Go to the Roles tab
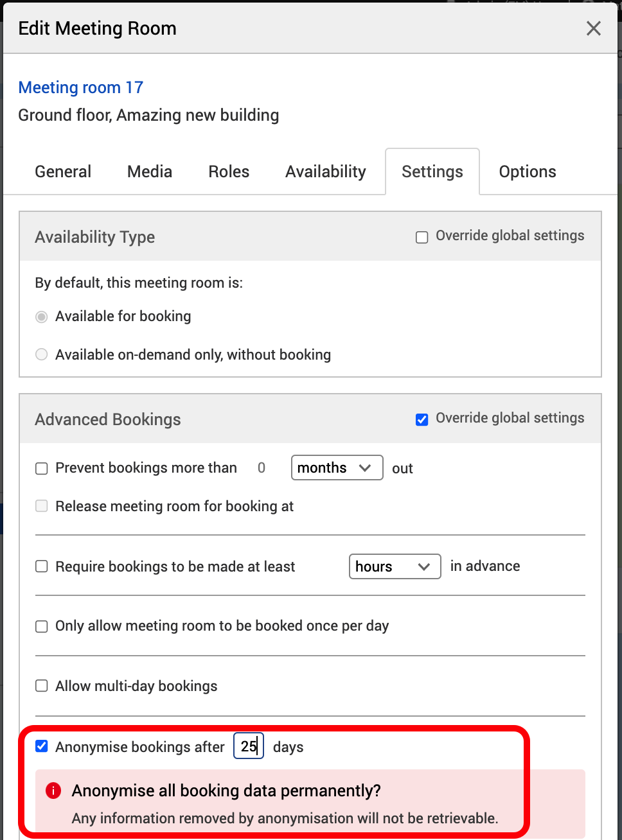622x840 pixels. tap(229, 171)
